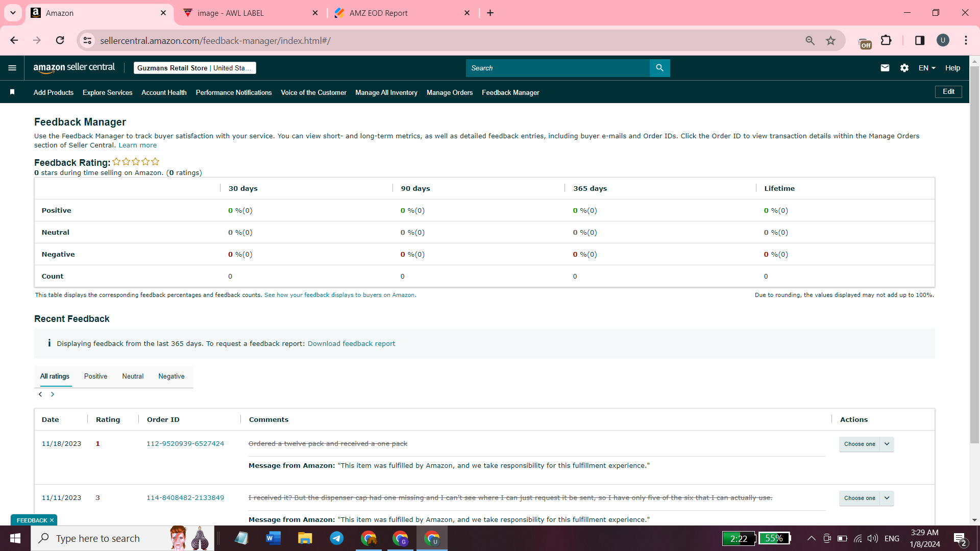The image size is (980, 551).
Task: Open File Explorer from taskbar
Action: [x=305, y=538]
